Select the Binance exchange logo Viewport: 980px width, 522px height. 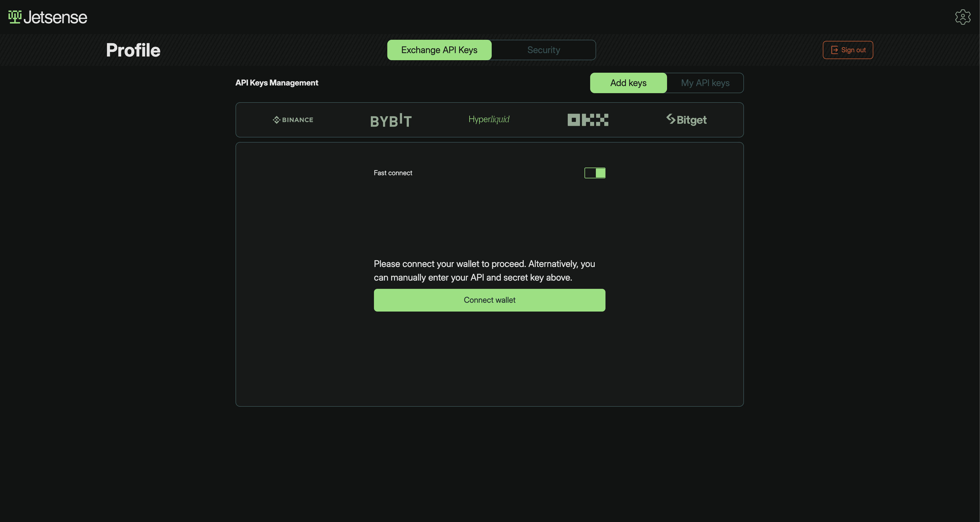tap(293, 120)
